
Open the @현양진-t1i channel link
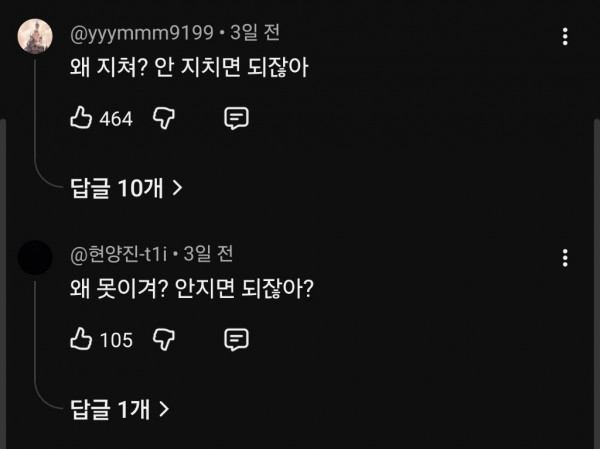pos(118,254)
